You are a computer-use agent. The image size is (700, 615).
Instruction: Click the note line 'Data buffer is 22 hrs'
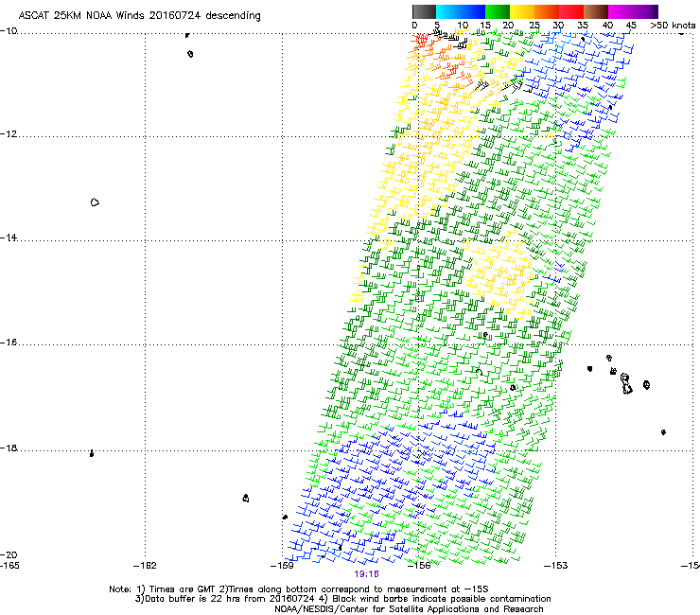pos(193,599)
